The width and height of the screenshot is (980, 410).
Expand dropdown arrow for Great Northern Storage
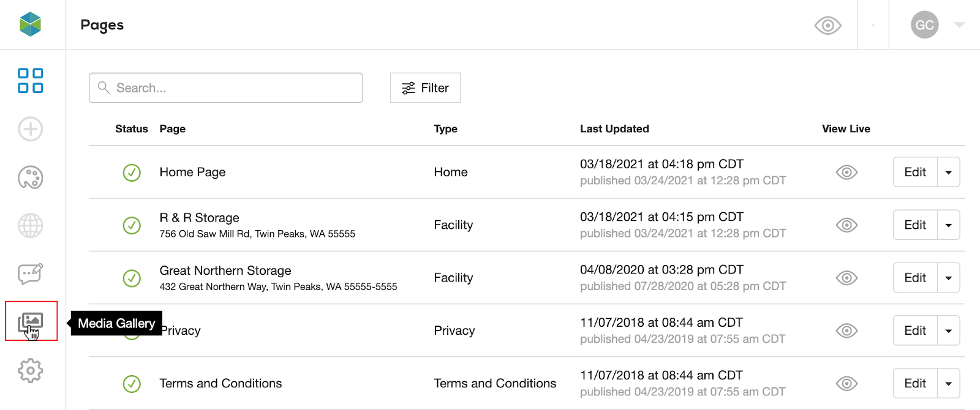tap(948, 278)
